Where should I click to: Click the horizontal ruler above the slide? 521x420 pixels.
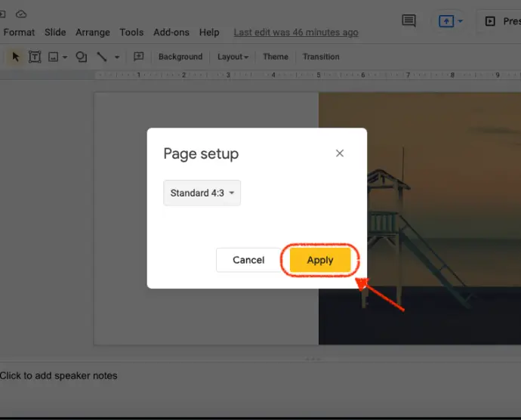(307, 75)
